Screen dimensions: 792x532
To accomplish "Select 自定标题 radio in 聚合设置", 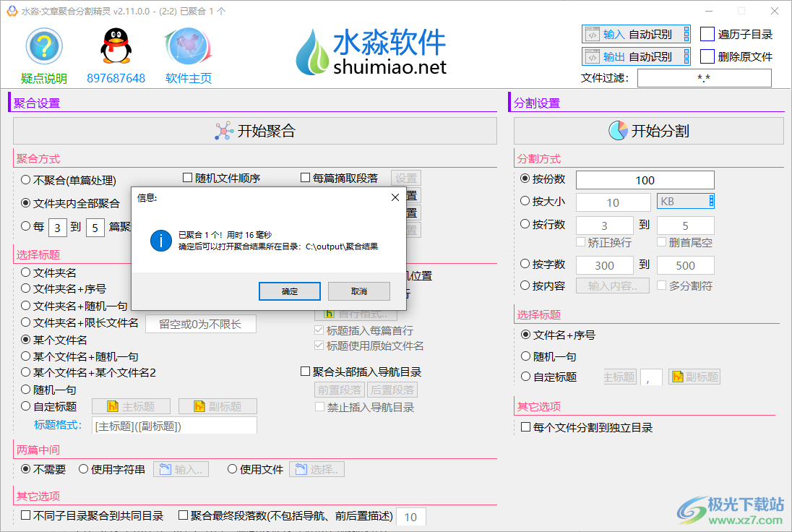I will (x=26, y=406).
